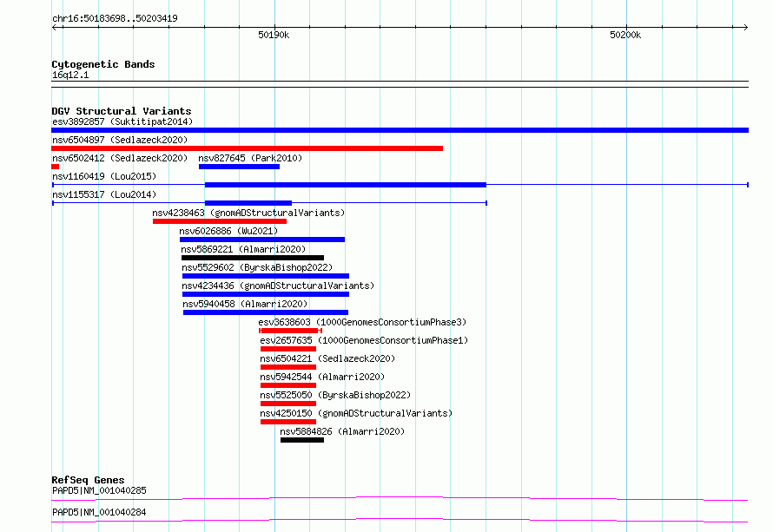Image resolution: width=773 pixels, height=532 pixels.
Task: Click red esv3638603 variant bar
Action: click(290, 331)
